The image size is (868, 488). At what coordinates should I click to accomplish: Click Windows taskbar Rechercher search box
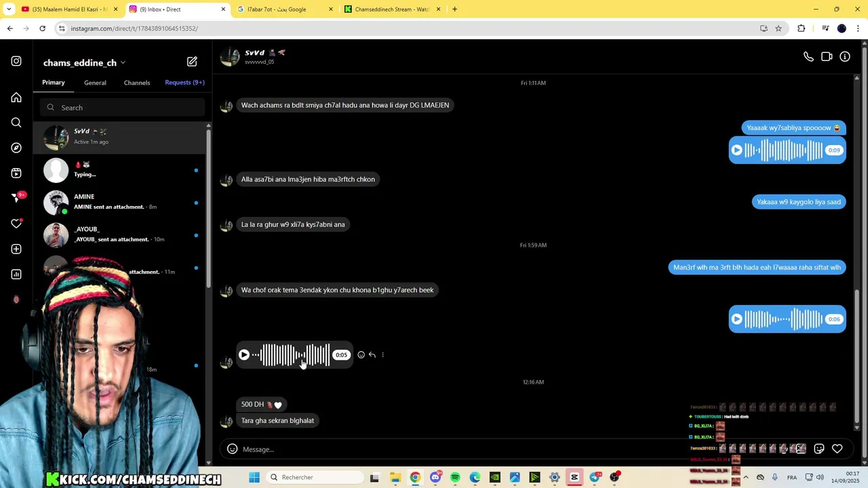click(314, 477)
